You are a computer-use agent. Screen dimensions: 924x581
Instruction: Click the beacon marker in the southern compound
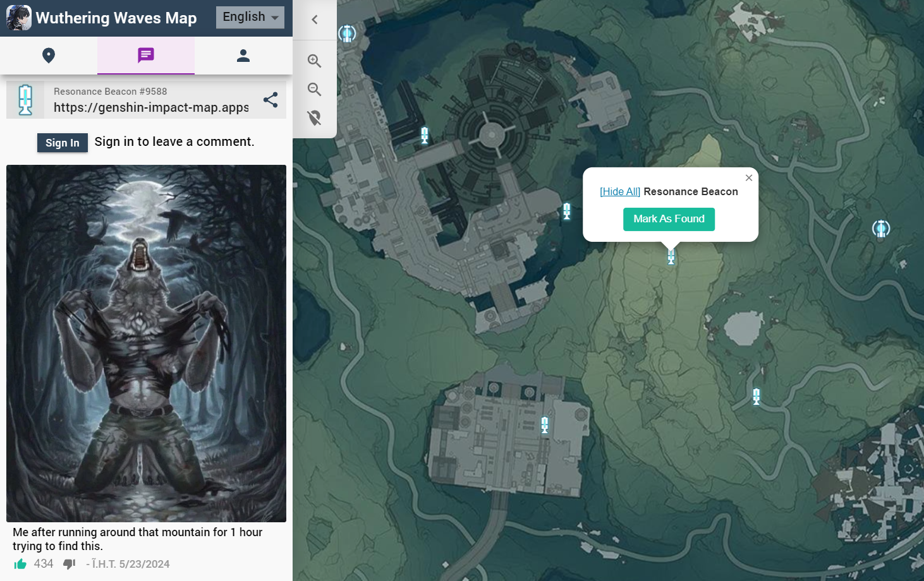coord(545,425)
